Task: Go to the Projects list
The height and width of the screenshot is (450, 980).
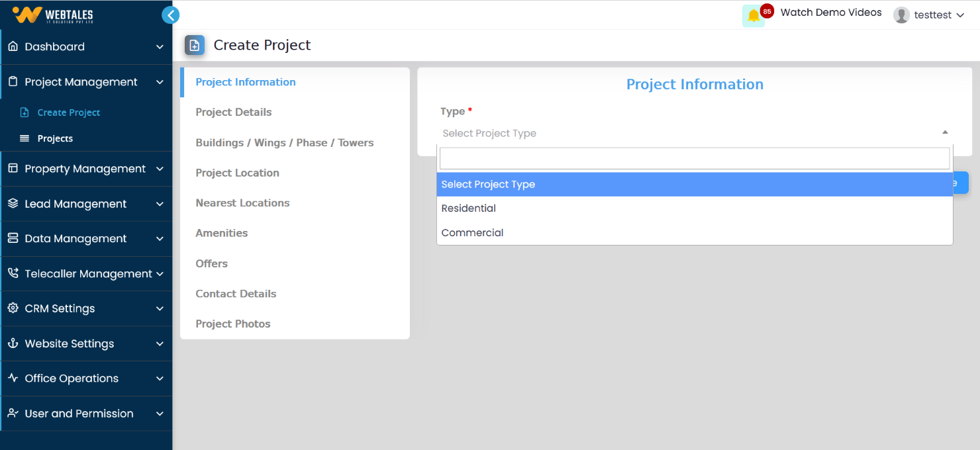Action: coord(54,138)
